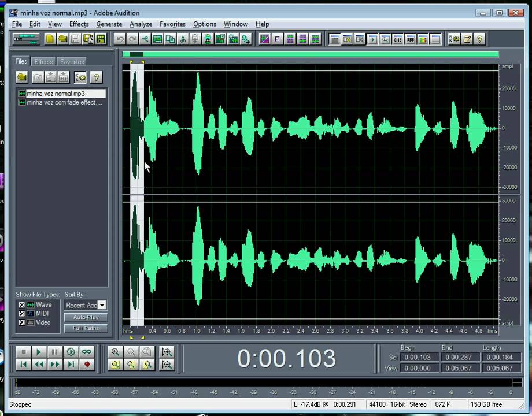532x416 pixels.
Task: Switch to the Effects tab
Action: point(44,62)
